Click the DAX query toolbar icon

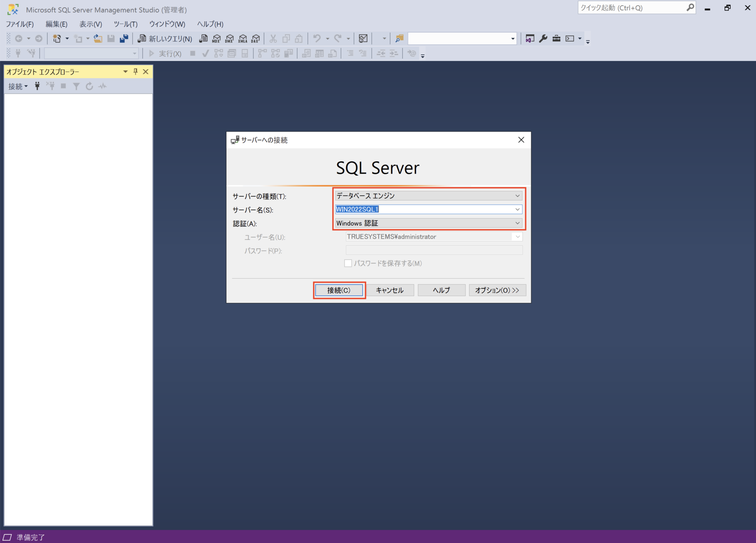256,39
